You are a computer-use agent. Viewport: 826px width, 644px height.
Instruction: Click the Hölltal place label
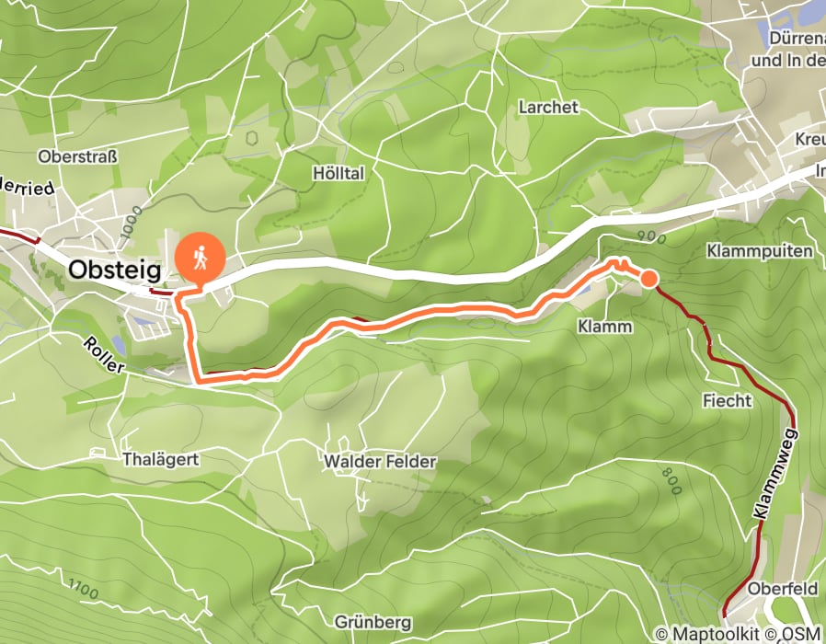[x=338, y=173]
